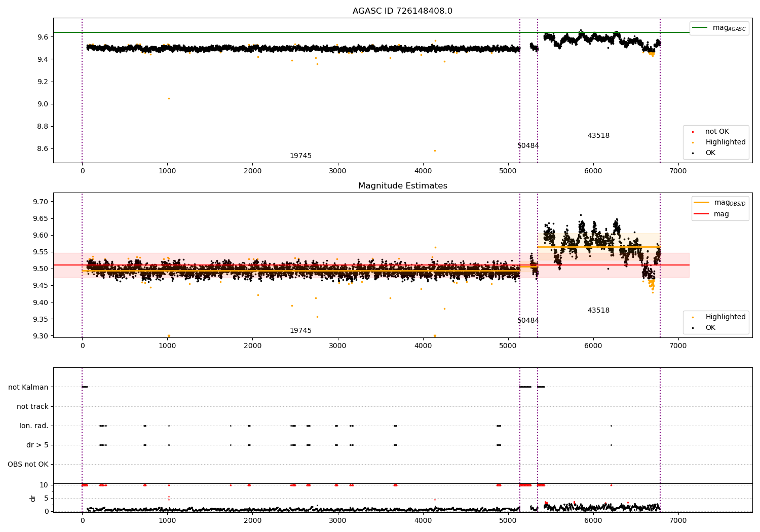Click x-axis tick 1000 under the bottom panel
Screen dimensions: 760x532
point(167,520)
